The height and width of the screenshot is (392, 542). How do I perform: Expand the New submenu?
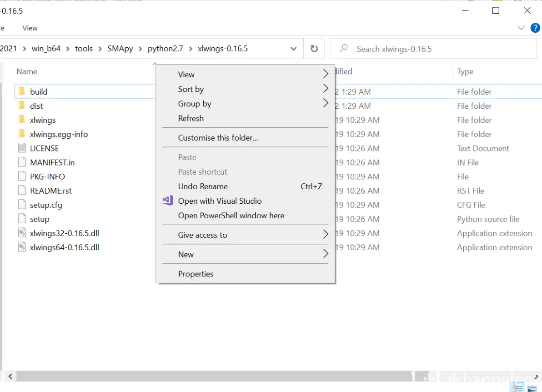tap(245, 254)
